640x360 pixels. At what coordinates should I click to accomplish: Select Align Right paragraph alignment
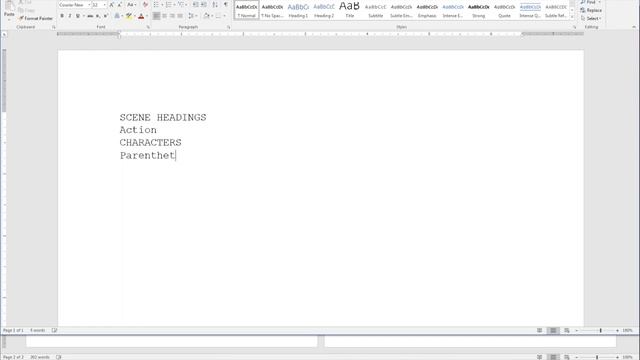tap(172, 16)
